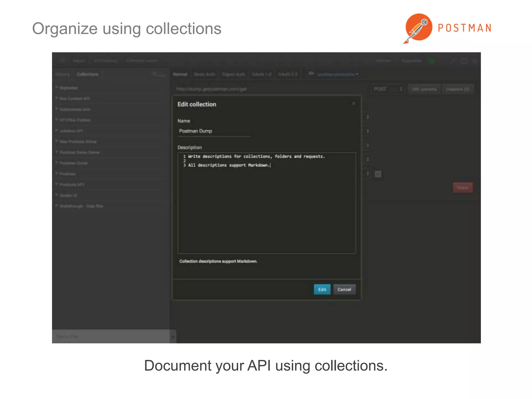Click the Import item in top bar

pyautogui.click(x=79, y=61)
